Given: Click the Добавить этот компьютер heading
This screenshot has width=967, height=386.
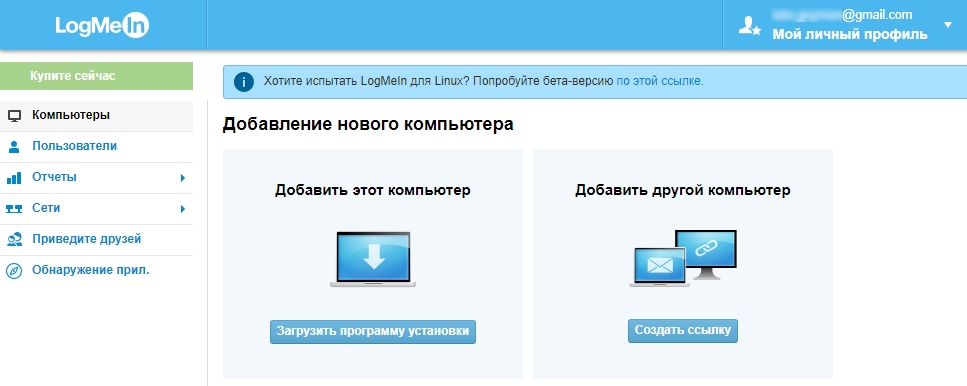Looking at the screenshot, I should [x=372, y=190].
